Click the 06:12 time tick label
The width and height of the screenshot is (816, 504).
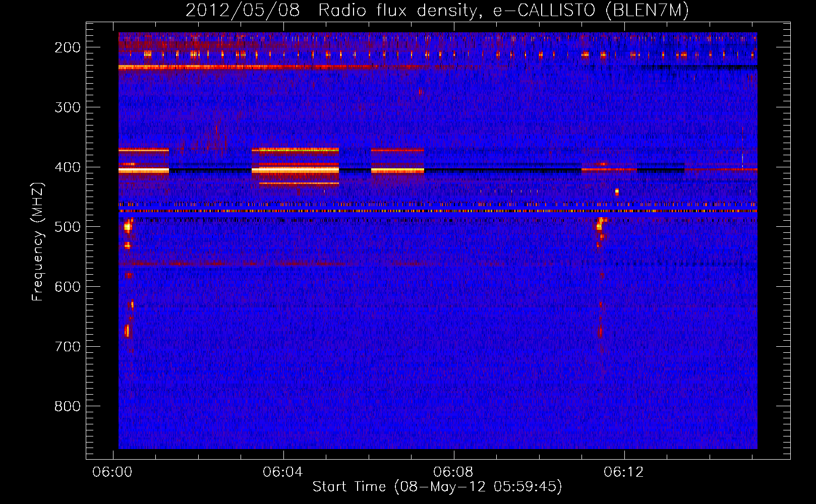click(623, 472)
